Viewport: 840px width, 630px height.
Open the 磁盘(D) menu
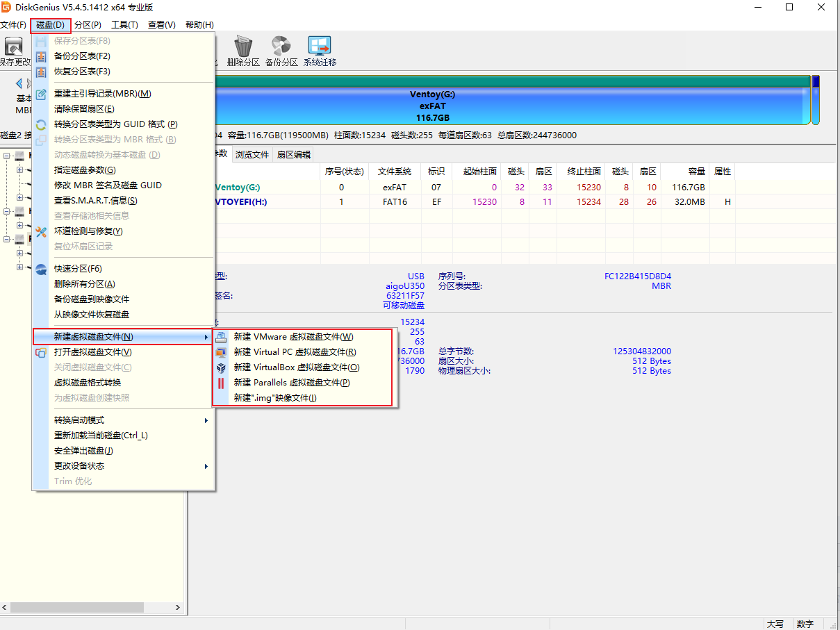pos(51,24)
